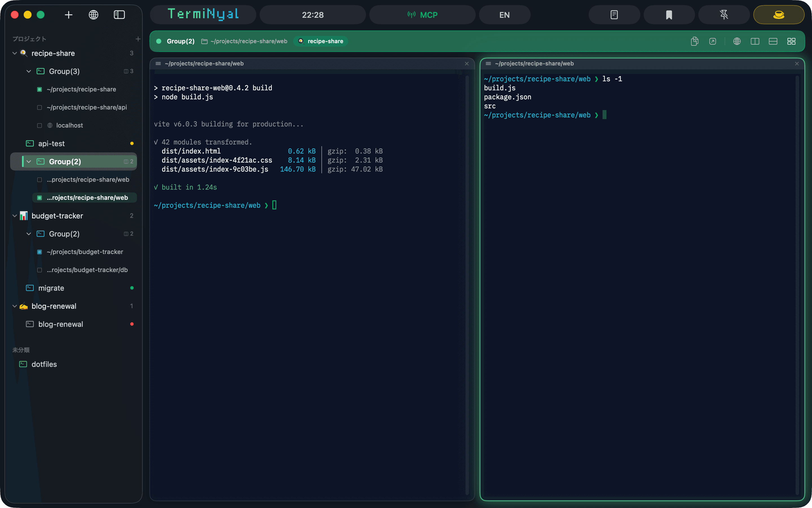This screenshot has width=812, height=508.
Task: Collapse Group(3) under recipe-share
Action: [29, 71]
